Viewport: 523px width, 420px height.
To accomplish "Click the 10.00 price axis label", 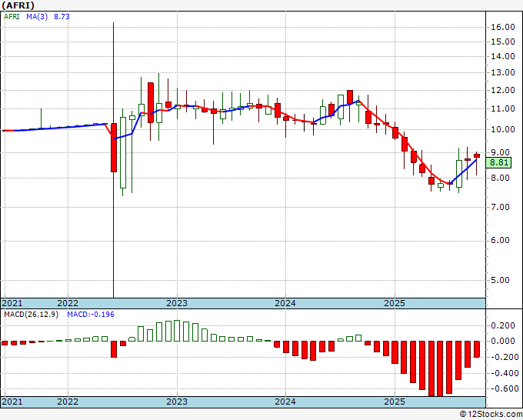I will (503, 129).
